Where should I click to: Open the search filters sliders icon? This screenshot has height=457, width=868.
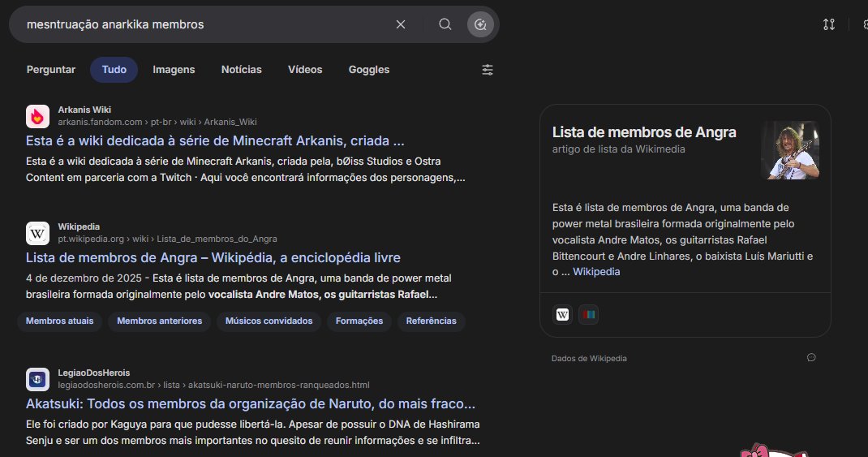[x=488, y=70]
